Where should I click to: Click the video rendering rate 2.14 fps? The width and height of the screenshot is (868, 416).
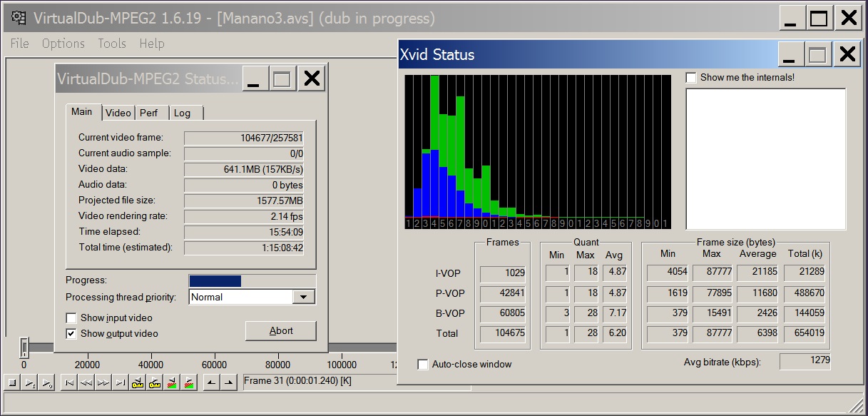(x=244, y=216)
